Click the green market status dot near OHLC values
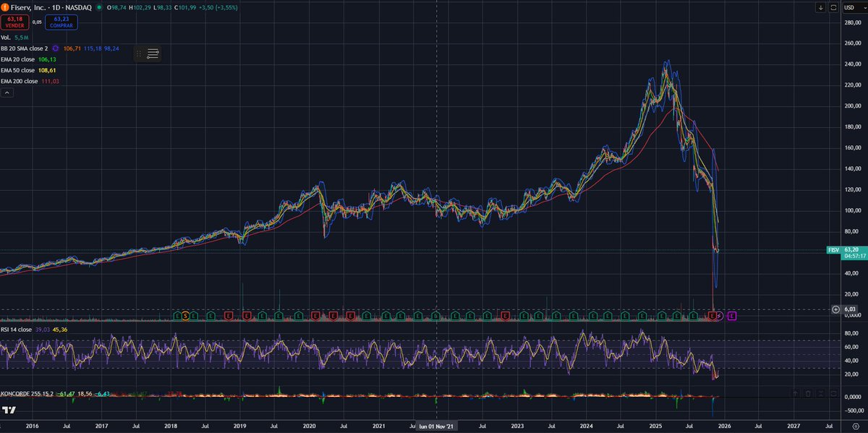The width and height of the screenshot is (868, 433). 99,8
